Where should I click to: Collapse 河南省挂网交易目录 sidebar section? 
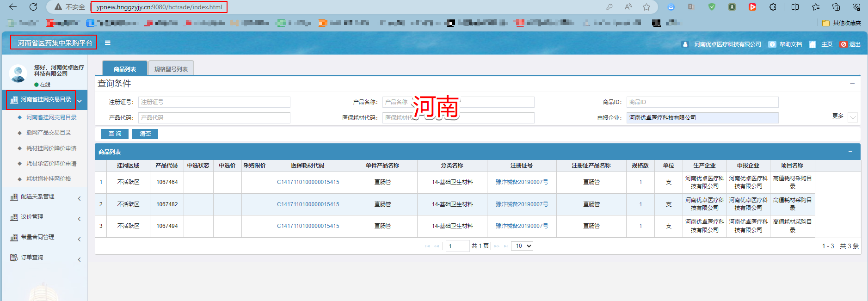[x=80, y=101]
